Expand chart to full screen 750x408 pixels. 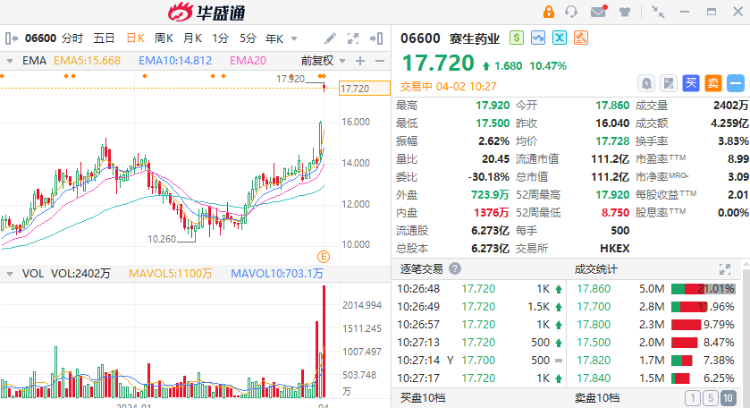tap(353, 39)
